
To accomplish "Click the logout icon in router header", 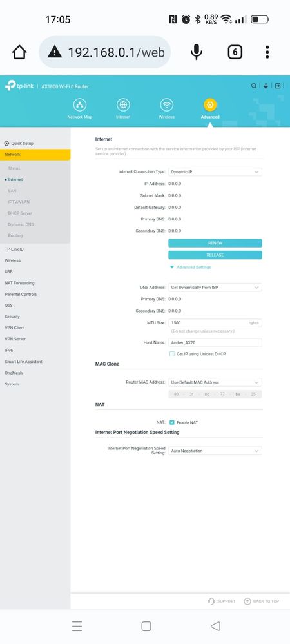I will tap(278, 86).
